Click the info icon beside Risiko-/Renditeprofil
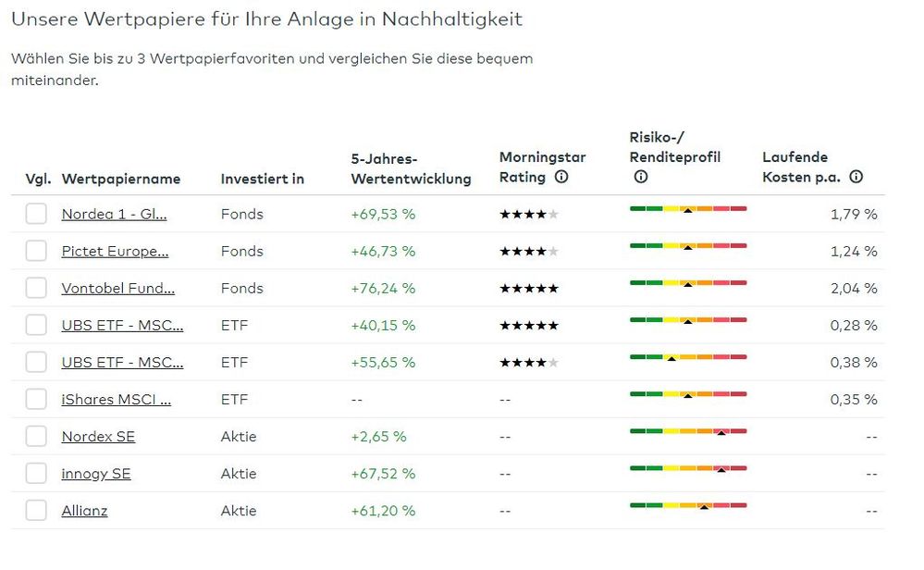 pos(640,176)
